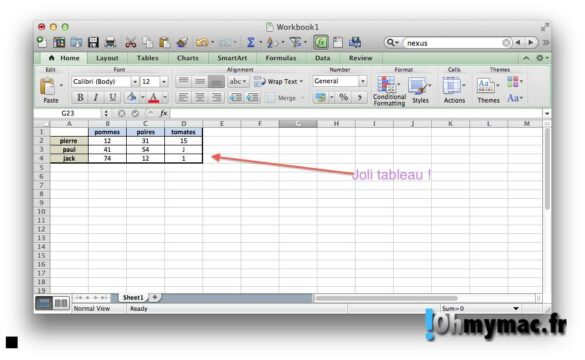Click the Sheet1 tab

(x=133, y=298)
